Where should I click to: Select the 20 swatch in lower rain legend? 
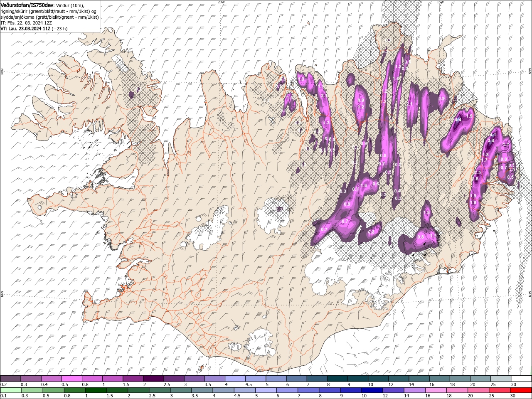478,390
